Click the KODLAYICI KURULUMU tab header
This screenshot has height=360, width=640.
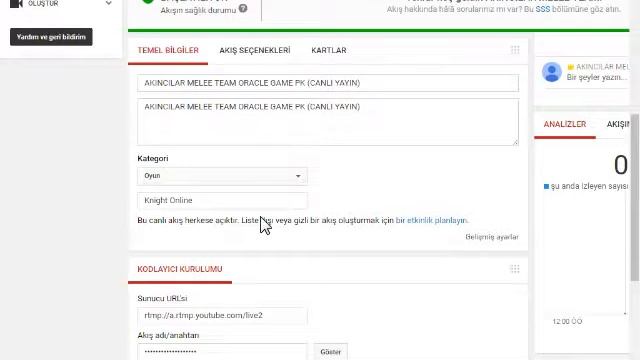coord(180,269)
